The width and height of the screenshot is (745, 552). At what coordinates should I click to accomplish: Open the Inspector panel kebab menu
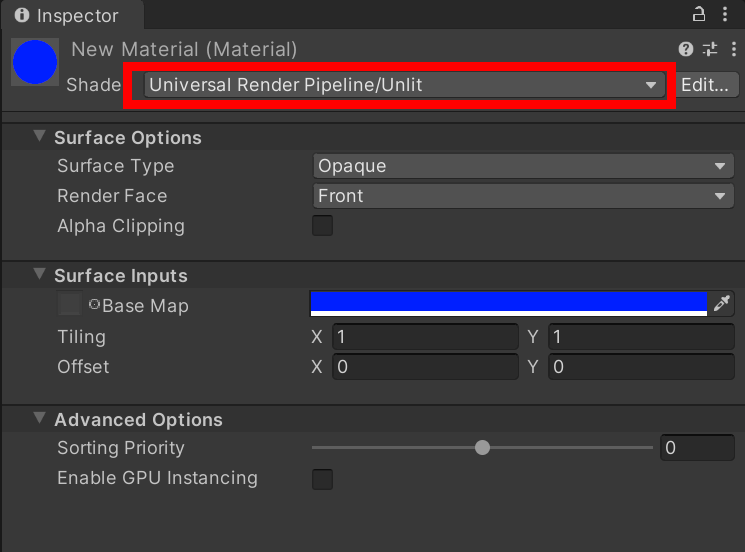point(725,14)
